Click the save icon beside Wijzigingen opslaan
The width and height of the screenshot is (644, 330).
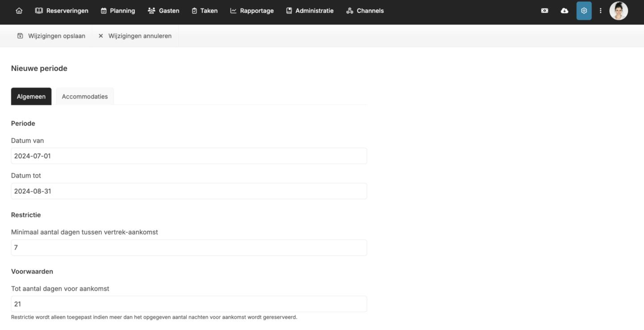tap(20, 36)
